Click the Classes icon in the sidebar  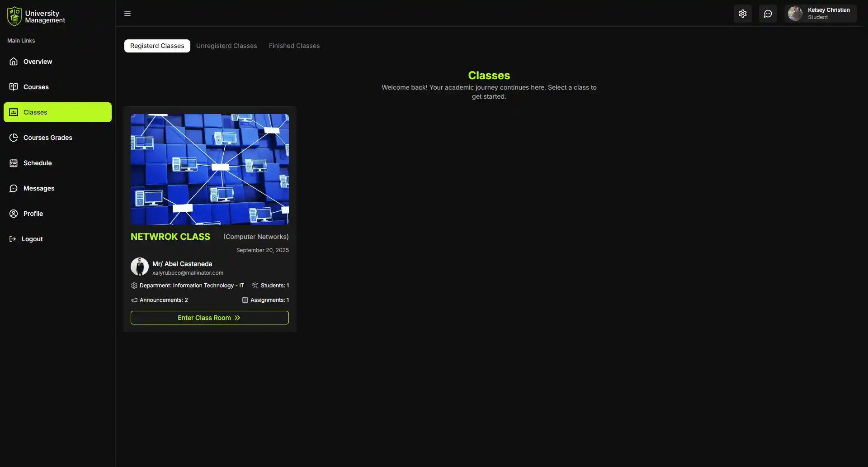[x=14, y=112]
